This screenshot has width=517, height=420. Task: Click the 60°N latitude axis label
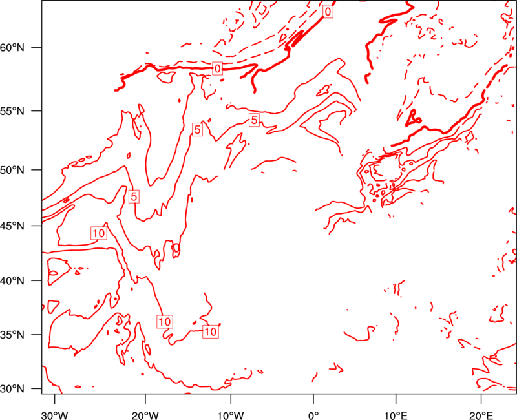tap(12, 48)
